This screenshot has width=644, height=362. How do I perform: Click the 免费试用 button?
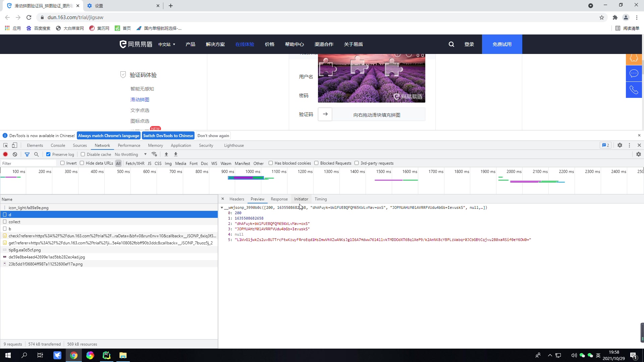[502, 44]
